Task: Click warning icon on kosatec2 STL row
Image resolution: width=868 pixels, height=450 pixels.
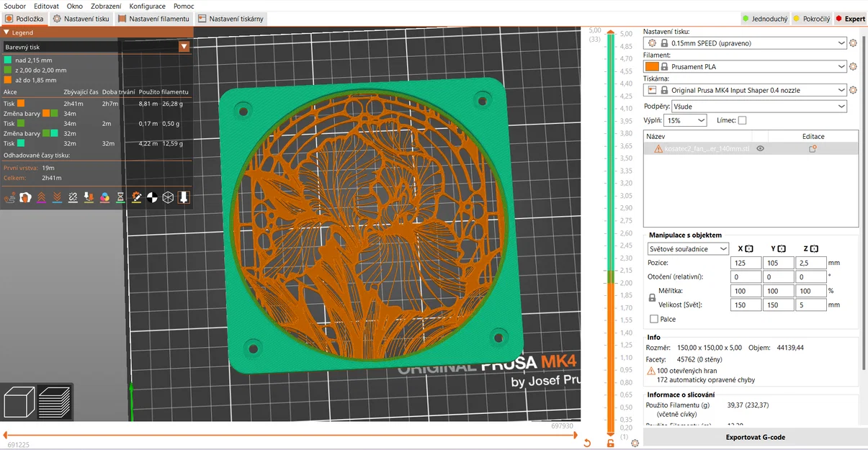Action: pos(658,149)
